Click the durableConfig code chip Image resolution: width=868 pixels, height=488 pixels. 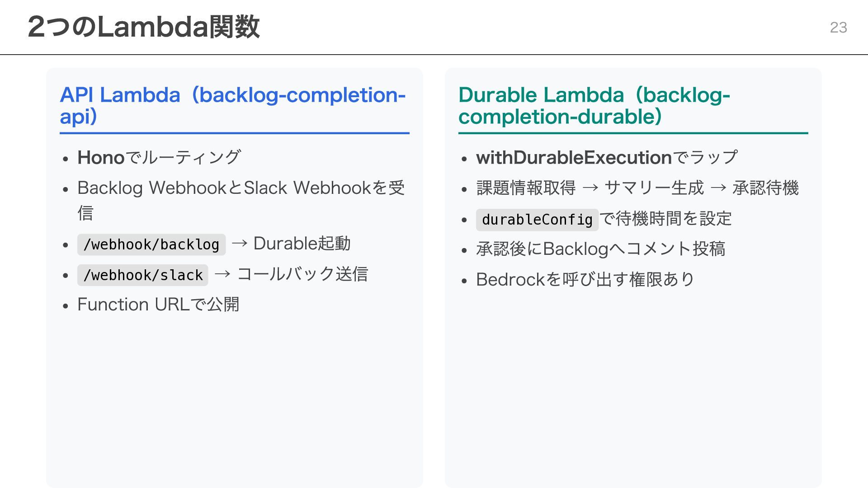click(x=537, y=220)
